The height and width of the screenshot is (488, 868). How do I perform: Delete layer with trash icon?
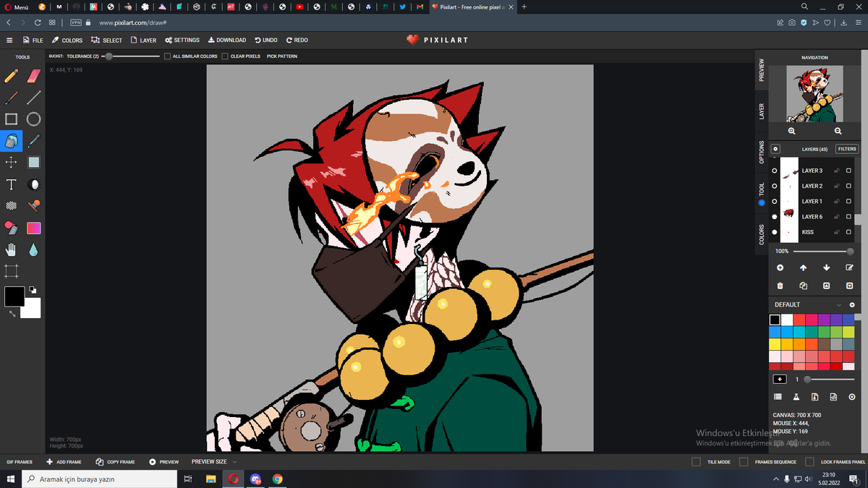pyautogui.click(x=780, y=286)
